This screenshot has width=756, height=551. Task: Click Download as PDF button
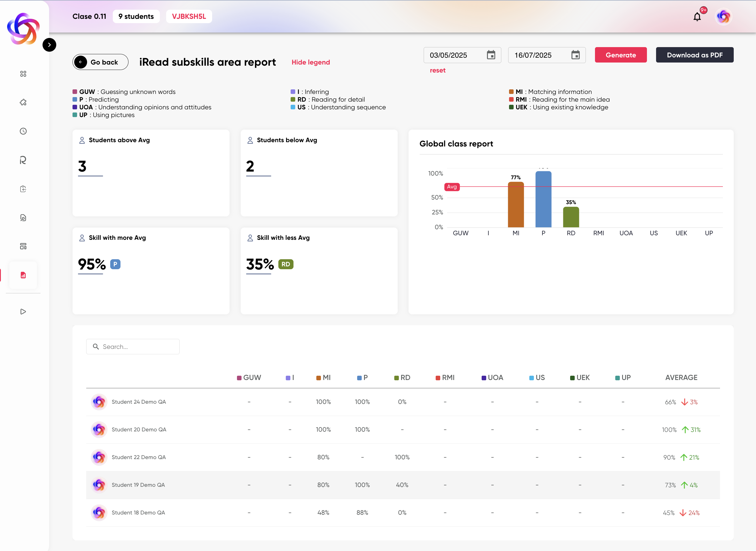point(694,55)
